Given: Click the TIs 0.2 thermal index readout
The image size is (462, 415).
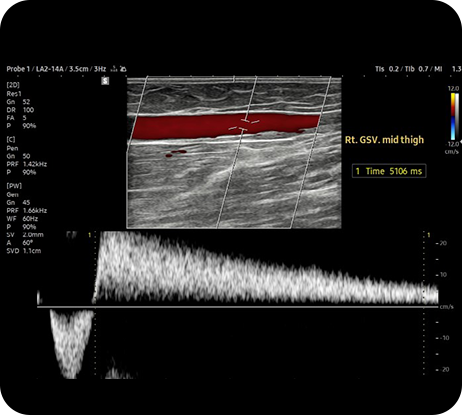Looking at the screenshot, I should pos(387,69).
